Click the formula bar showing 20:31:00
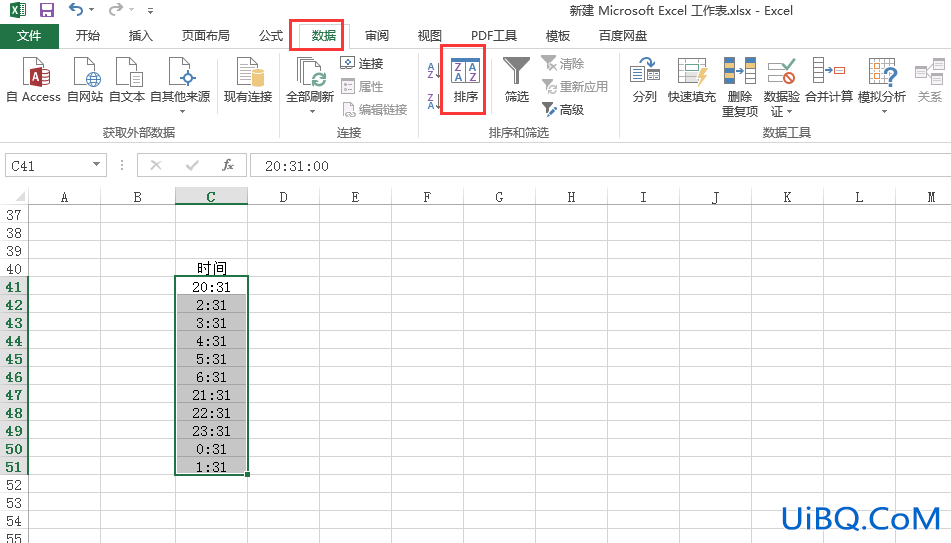 click(x=600, y=166)
